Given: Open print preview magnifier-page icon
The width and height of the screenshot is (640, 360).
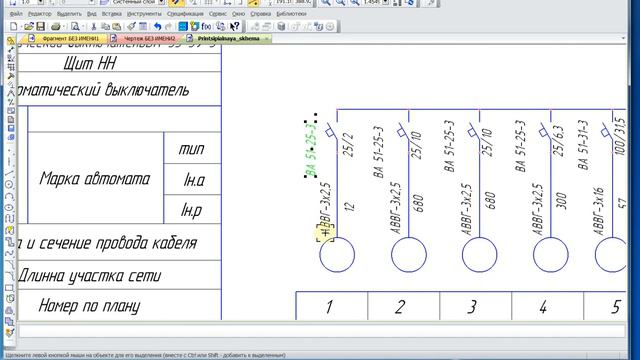Looking at the screenshot, I should tap(75, 27).
